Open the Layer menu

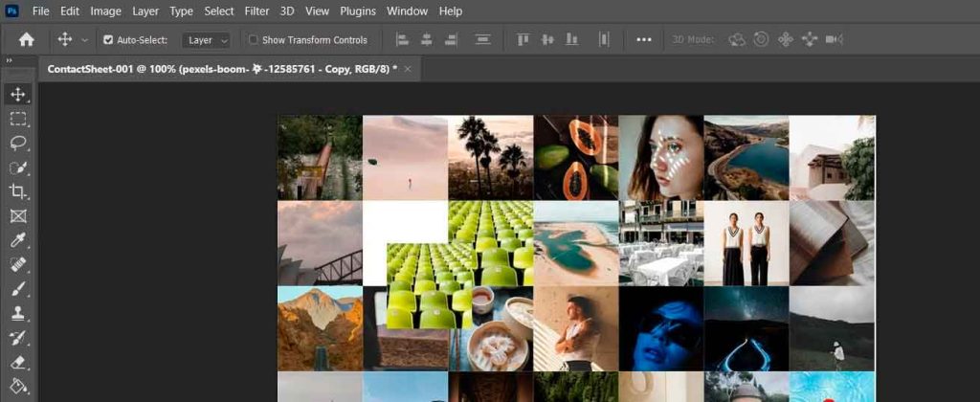(x=145, y=11)
